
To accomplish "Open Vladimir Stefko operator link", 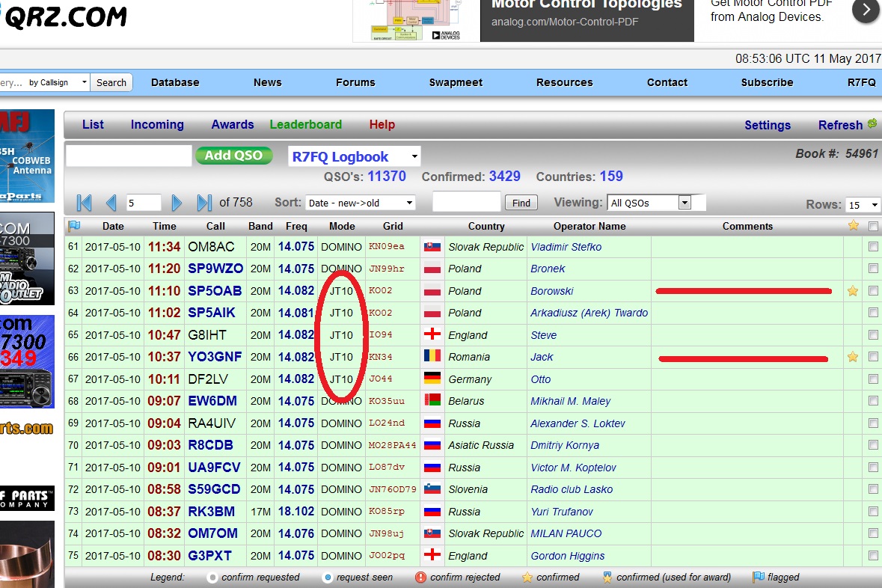I will click(566, 247).
